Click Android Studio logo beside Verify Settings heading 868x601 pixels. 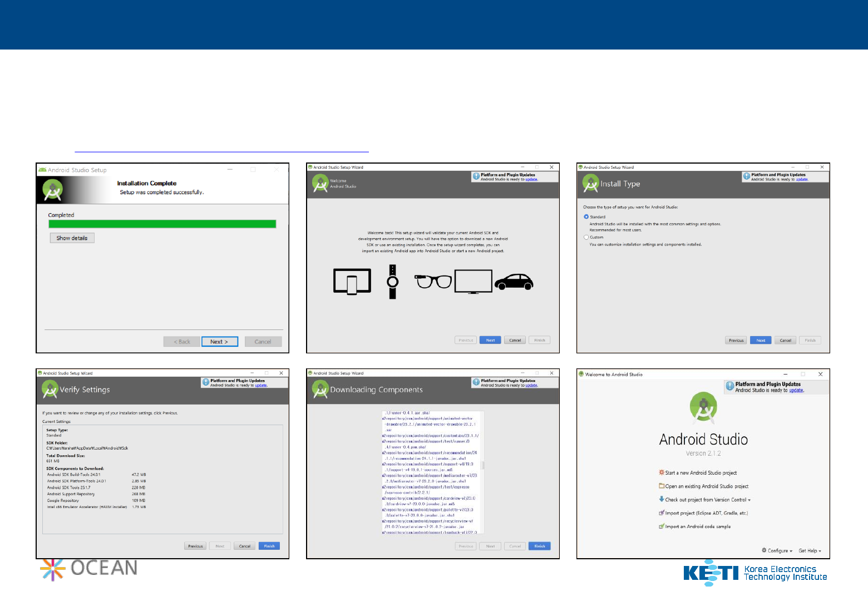click(50, 389)
